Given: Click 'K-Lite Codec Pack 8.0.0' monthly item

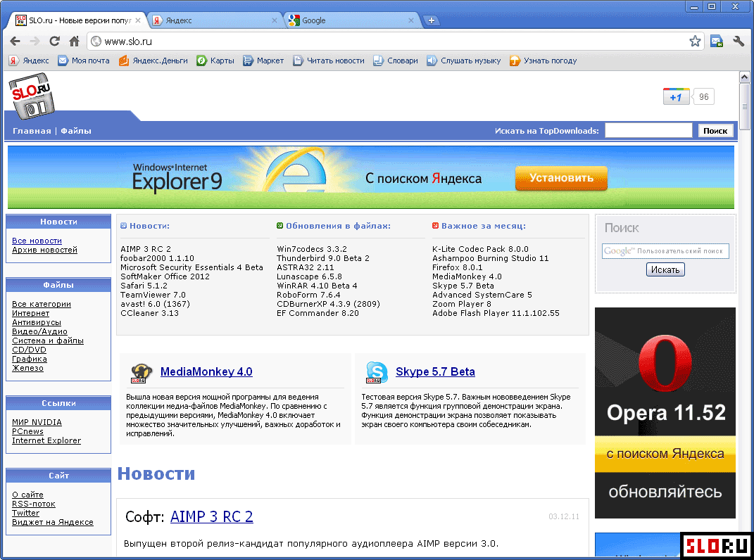Looking at the screenshot, I should click(x=480, y=249).
